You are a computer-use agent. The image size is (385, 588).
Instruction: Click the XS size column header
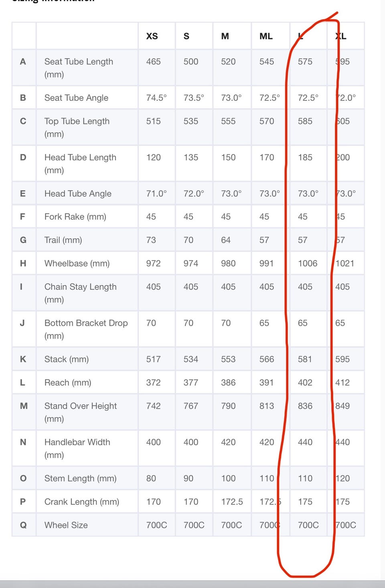tap(152, 36)
